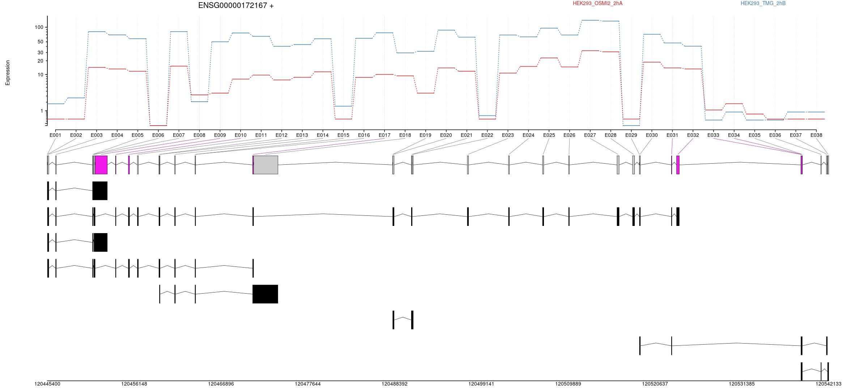The width and height of the screenshot is (868, 391).
Task: Click genomic coordinate 120520637
Action: 655,384
